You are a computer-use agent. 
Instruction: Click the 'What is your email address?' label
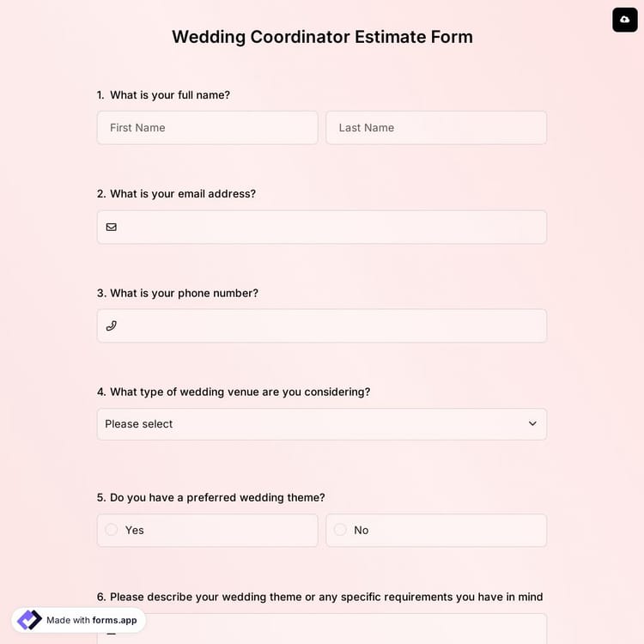tap(182, 194)
